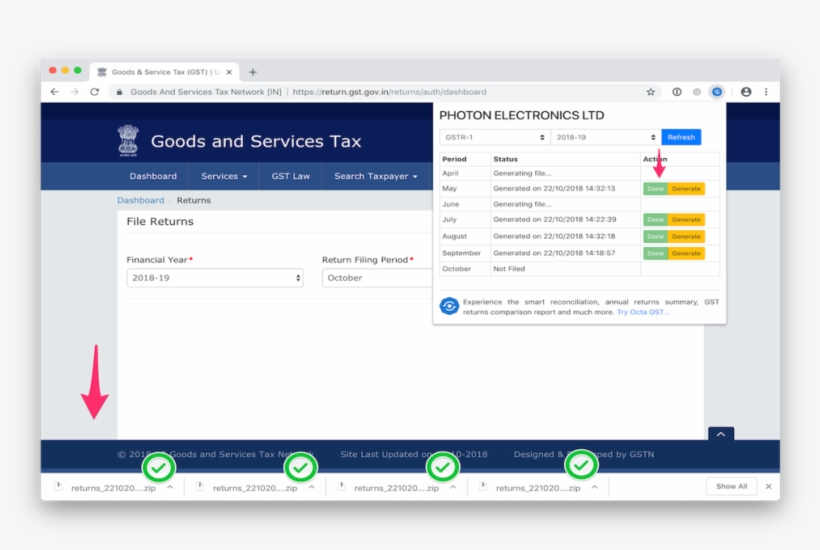Screen dimensions: 820x550
Task: Expand options chevron of third zip download
Action: 453,487
